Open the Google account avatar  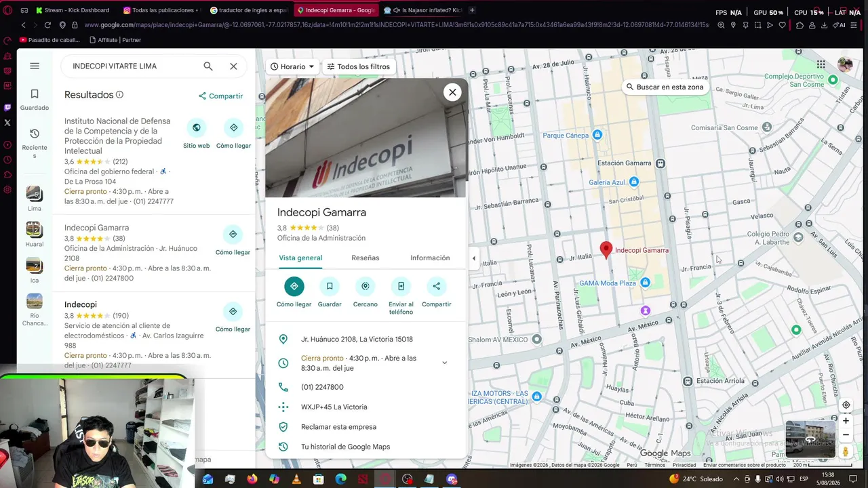click(x=845, y=64)
